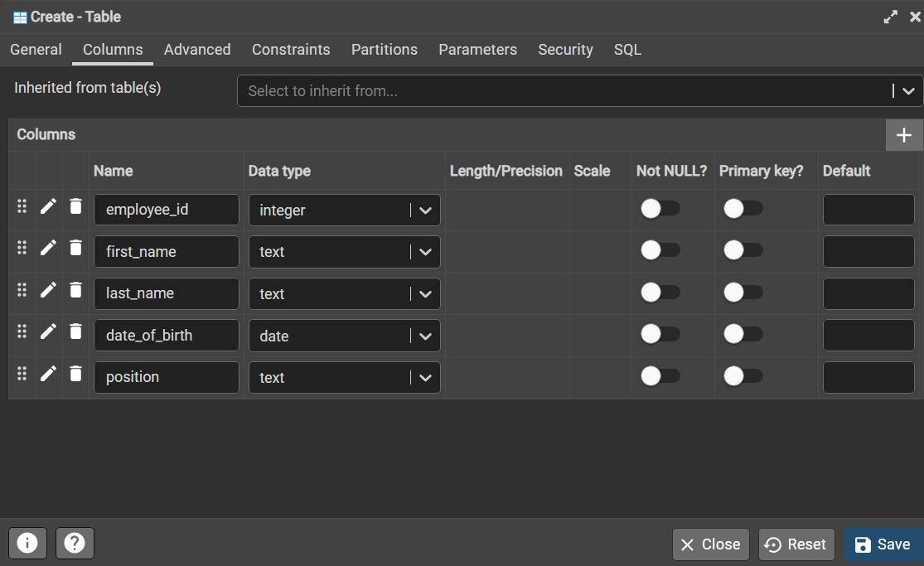Switch to the Constraints tab
The height and width of the screenshot is (566, 924).
coord(291,50)
